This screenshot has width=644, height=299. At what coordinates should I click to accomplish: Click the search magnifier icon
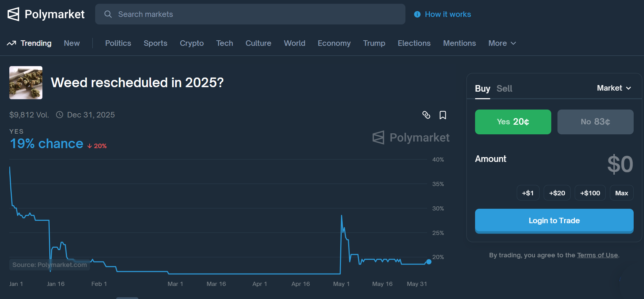(x=108, y=14)
